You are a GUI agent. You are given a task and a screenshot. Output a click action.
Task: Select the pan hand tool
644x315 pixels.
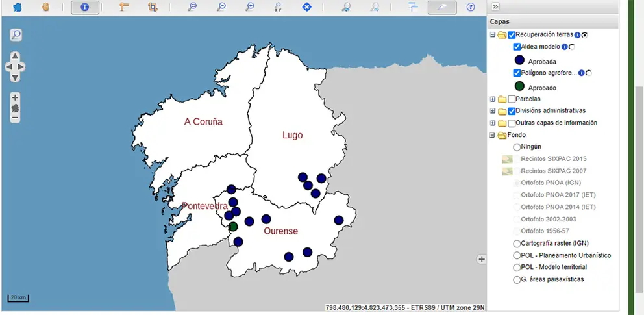tap(45, 7)
